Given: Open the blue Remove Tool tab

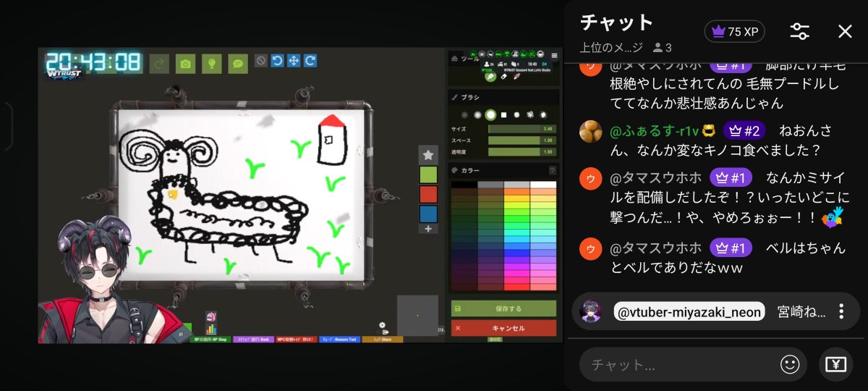Looking at the screenshot, I should 339,339.
